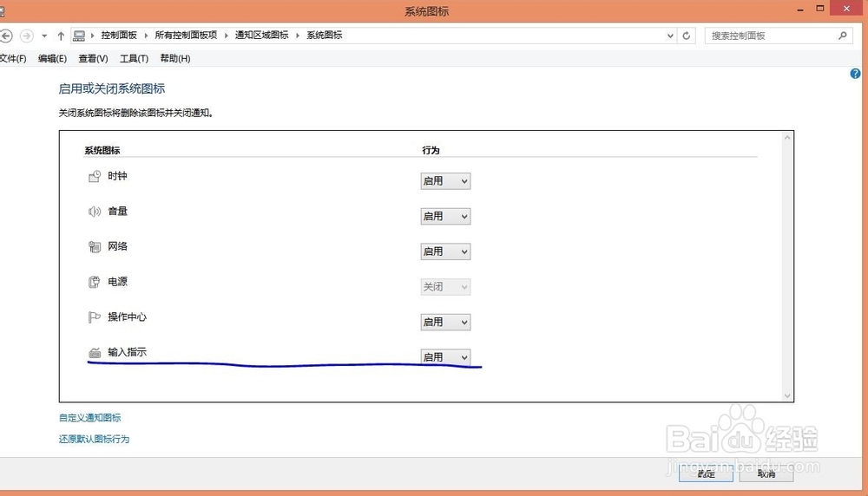Click the 行为 column header
868x496 pixels.
click(x=431, y=150)
